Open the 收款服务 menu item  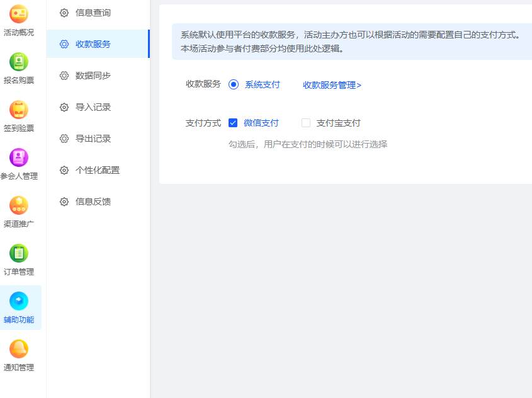coord(98,44)
